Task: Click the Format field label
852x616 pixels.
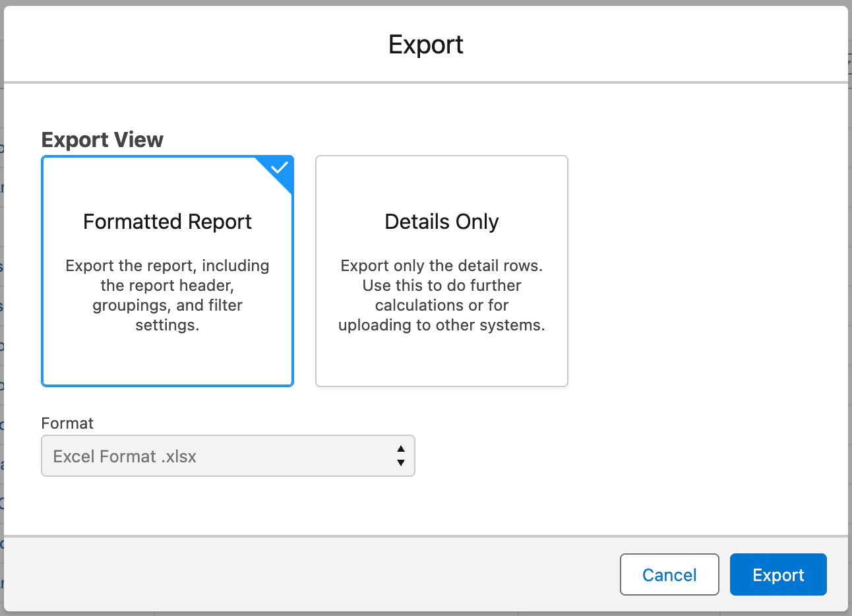Action: click(x=67, y=423)
